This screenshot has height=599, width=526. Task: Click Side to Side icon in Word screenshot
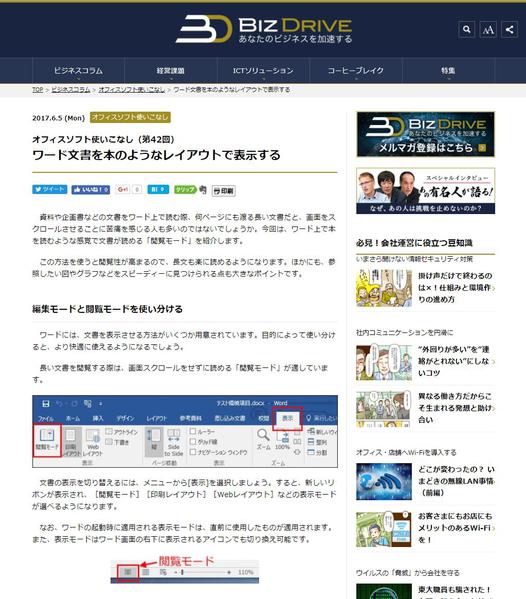(x=174, y=442)
